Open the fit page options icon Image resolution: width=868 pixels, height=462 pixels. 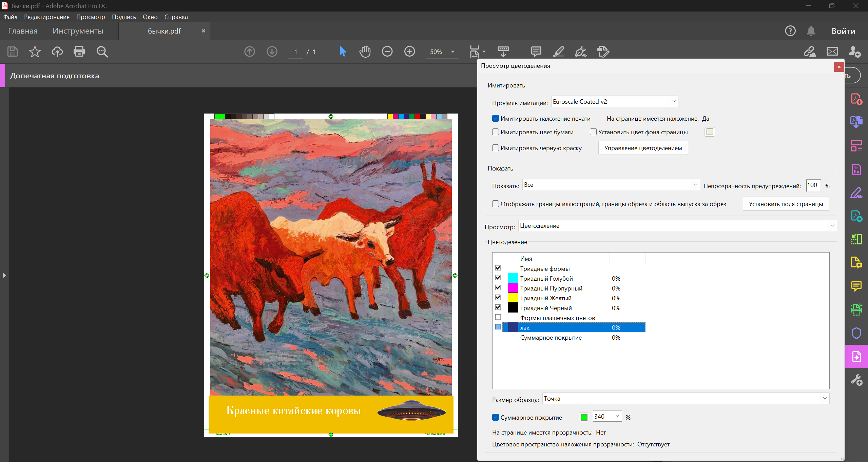(477, 52)
